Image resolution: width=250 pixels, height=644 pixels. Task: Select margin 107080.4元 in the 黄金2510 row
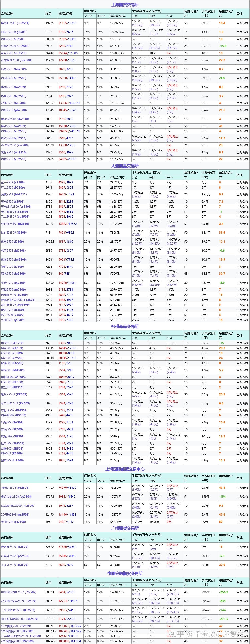(118, 53)
